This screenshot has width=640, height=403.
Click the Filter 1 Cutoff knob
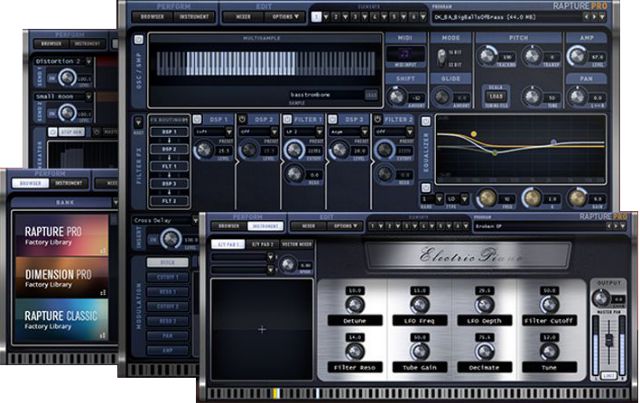tap(294, 150)
